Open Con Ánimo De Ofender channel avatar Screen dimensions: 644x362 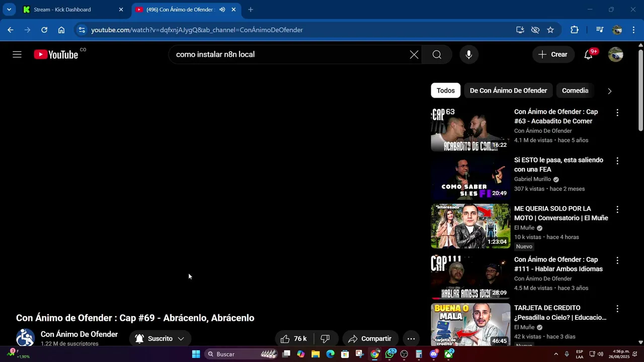[25, 338]
